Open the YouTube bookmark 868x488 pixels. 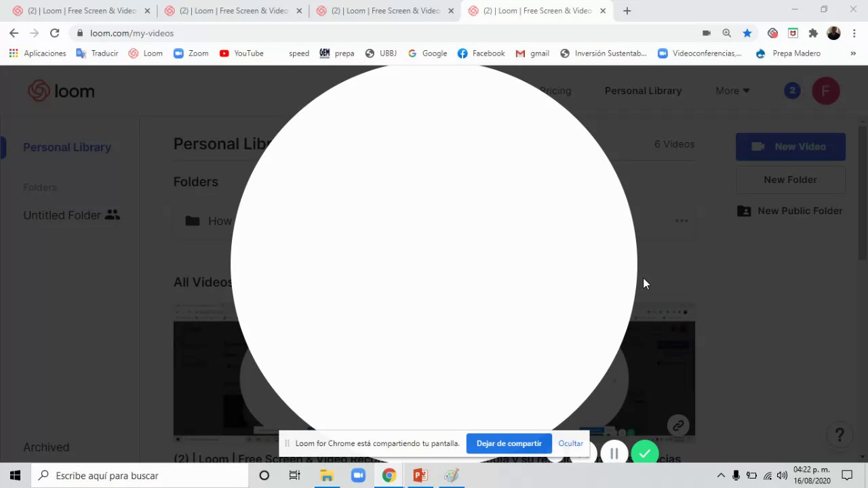[x=241, y=54]
